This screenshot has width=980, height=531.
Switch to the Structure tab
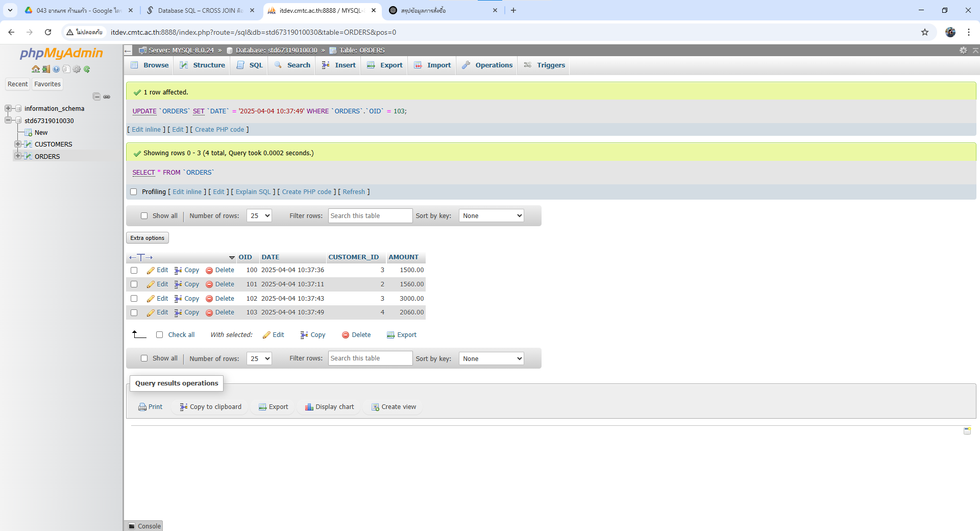203,65
